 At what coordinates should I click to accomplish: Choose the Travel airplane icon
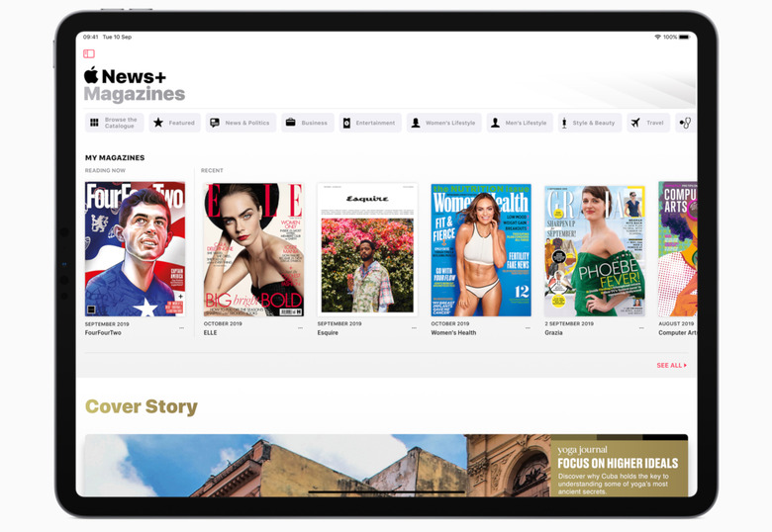[x=635, y=124]
